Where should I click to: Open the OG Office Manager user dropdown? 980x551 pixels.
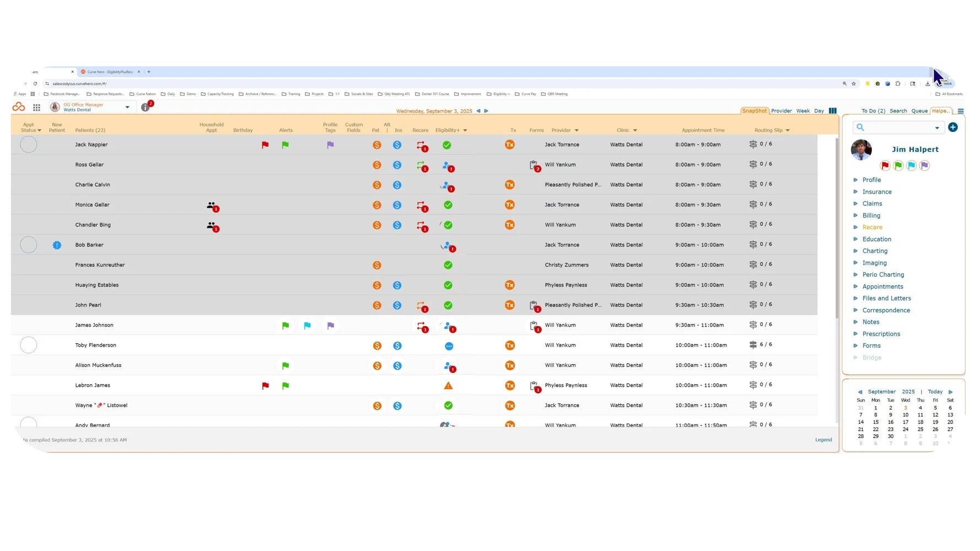point(127,107)
